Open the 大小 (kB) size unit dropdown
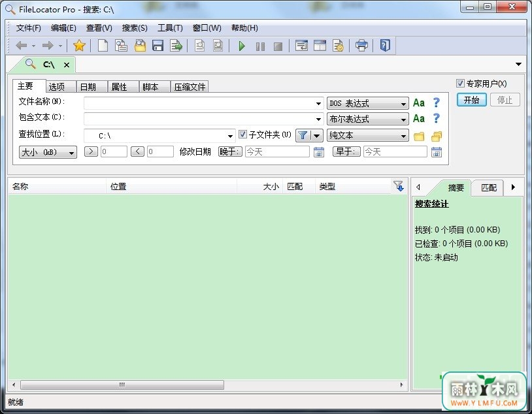The image size is (532, 414). tap(48, 152)
